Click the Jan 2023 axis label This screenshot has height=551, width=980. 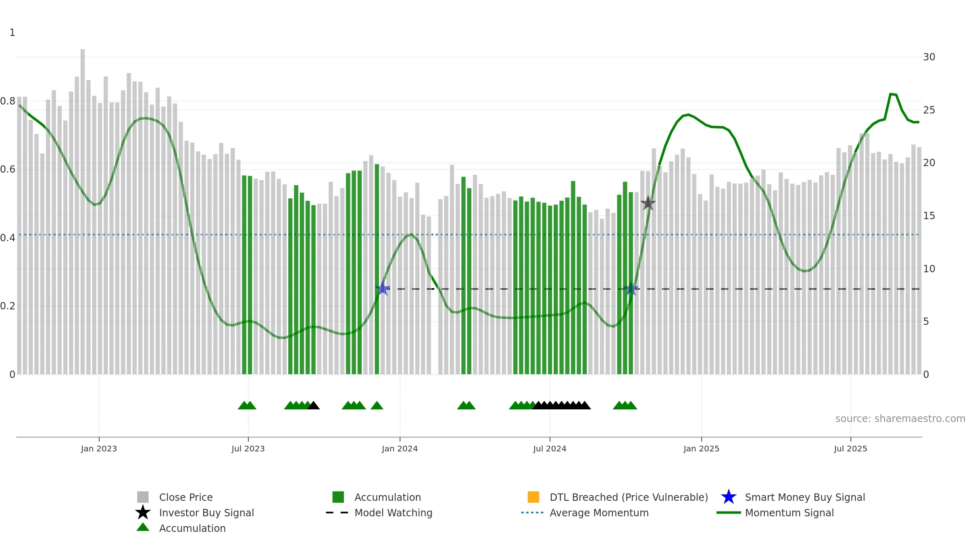coord(99,449)
